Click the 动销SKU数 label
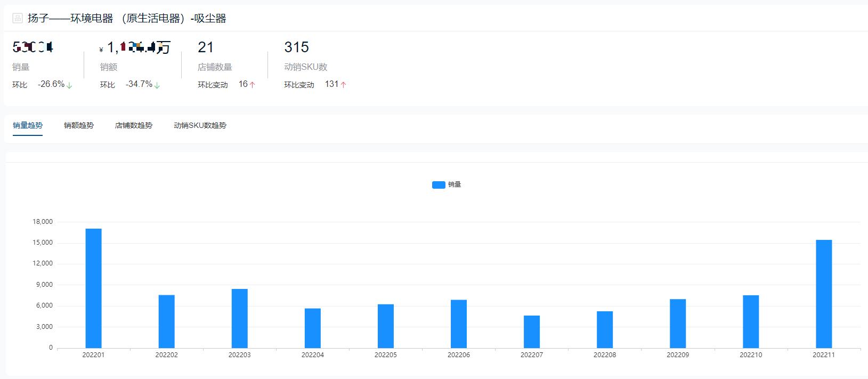Viewport: 868px width, 379px height. click(306, 67)
